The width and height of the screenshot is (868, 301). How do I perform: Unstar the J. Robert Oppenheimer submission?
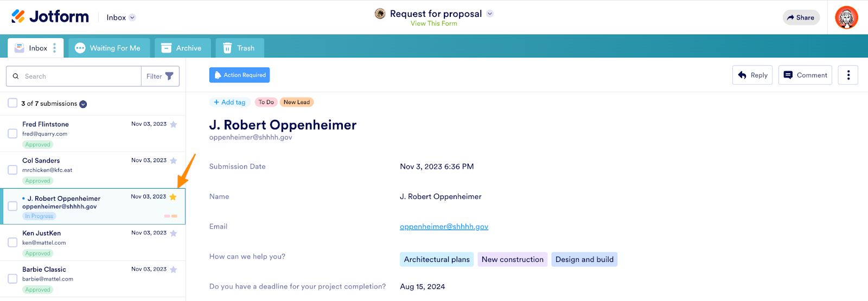point(173,197)
